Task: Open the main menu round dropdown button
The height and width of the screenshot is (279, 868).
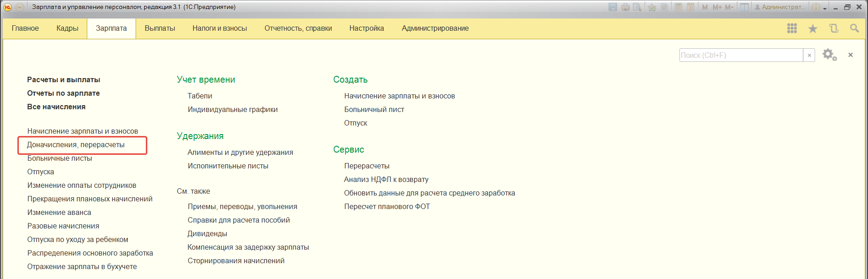Action: pos(19,7)
